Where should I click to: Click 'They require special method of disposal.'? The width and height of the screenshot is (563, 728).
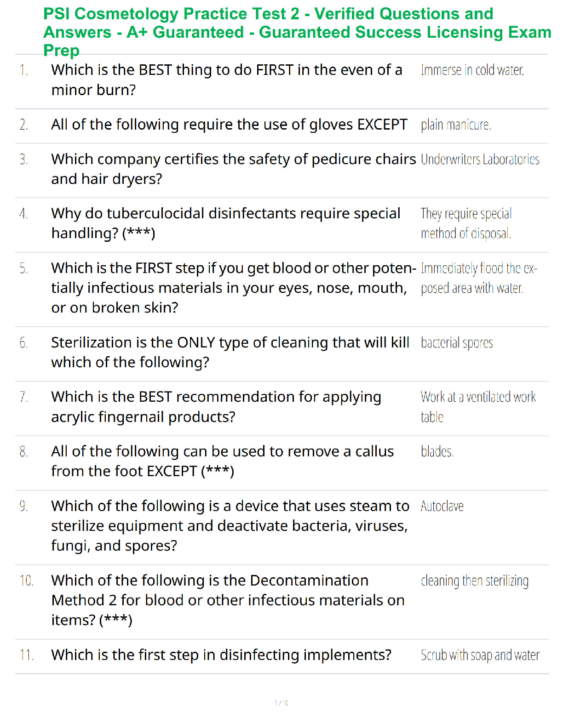[x=466, y=223]
